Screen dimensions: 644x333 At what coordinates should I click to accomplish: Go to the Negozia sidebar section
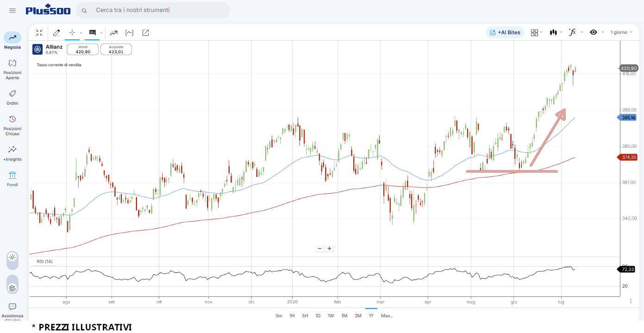coord(13,41)
